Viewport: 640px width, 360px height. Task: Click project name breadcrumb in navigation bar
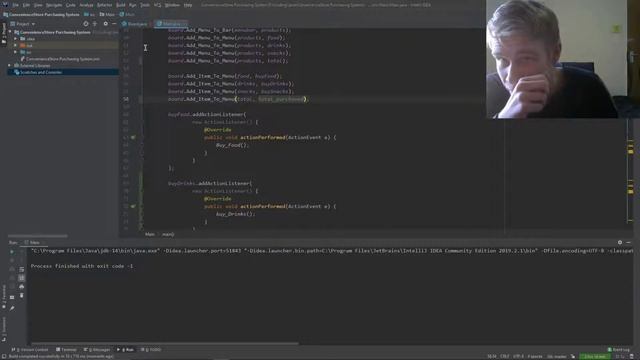click(x=41, y=14)
